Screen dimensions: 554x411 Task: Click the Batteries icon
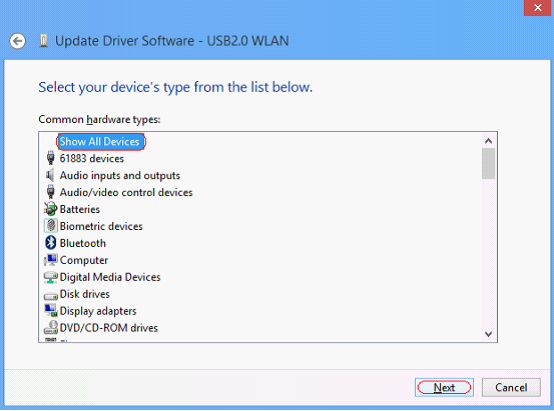tap(51, 209)
